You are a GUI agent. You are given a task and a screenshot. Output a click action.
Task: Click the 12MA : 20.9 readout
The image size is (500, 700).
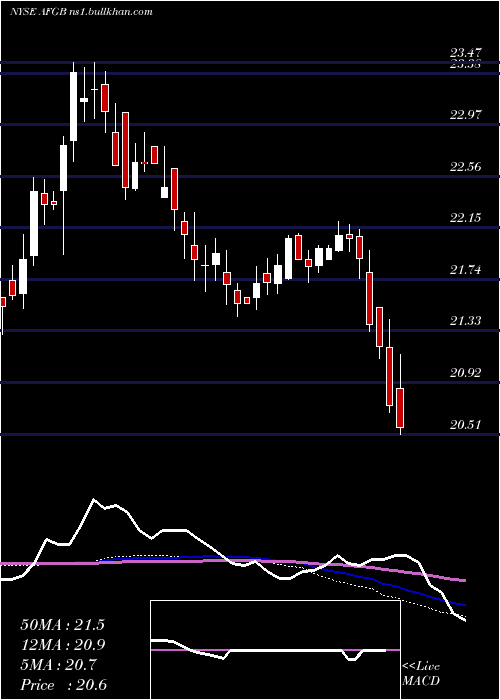pyautogui.click(x=64, y=645)
